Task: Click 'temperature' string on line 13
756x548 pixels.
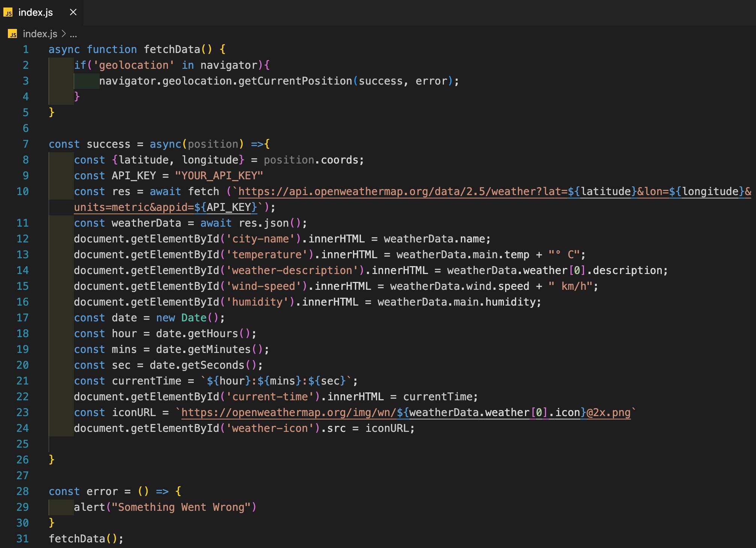Action: (x=267, y=255)
